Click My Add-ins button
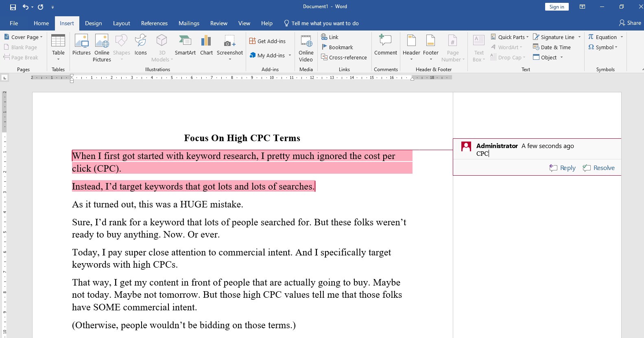 (267, 55)
